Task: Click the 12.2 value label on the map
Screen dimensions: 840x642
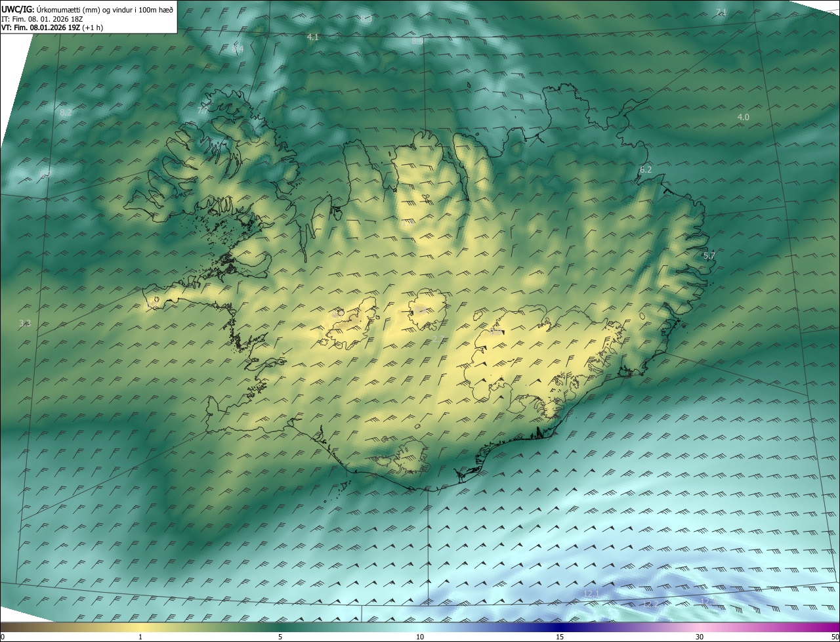Action: pyautogui.click(x=651, y=603)
